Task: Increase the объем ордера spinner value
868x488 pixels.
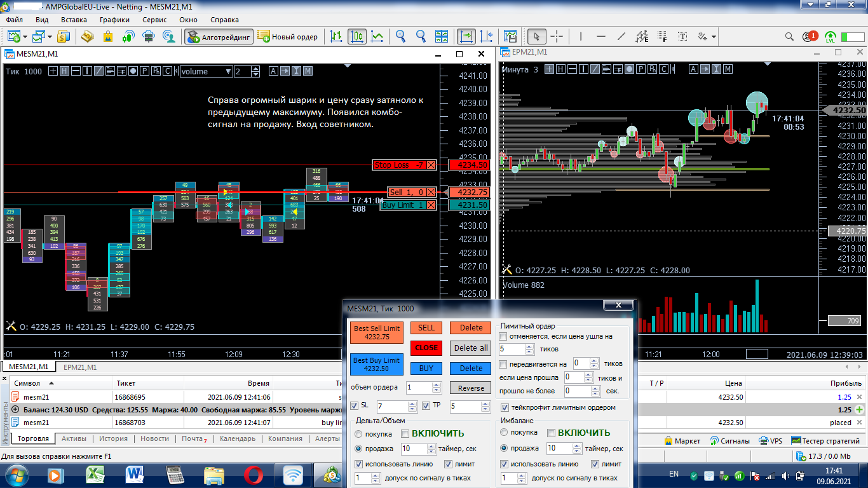Action: coord(437,384)
